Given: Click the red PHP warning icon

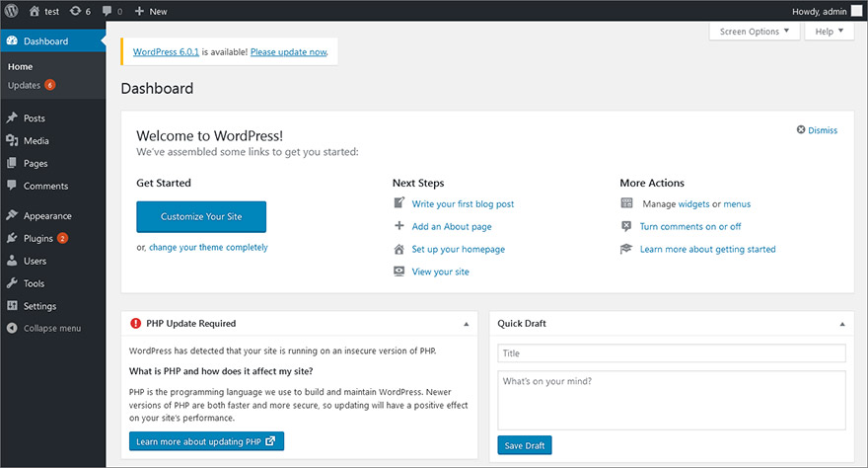Looking at the screenshot, I should 136,324.
